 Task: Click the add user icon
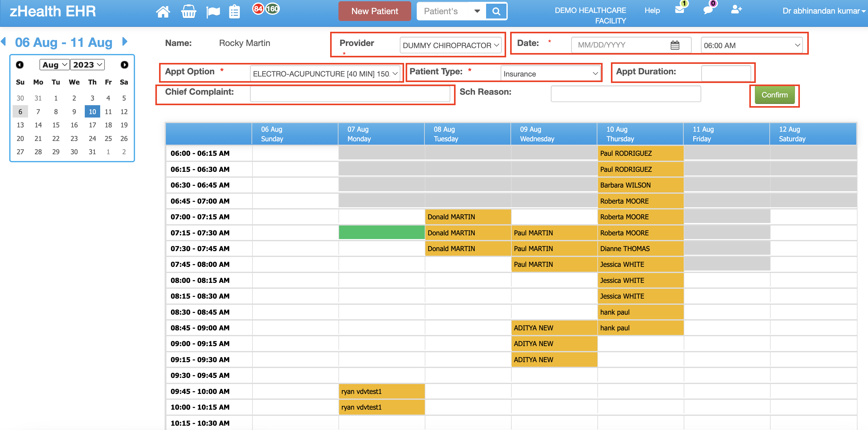736,10
